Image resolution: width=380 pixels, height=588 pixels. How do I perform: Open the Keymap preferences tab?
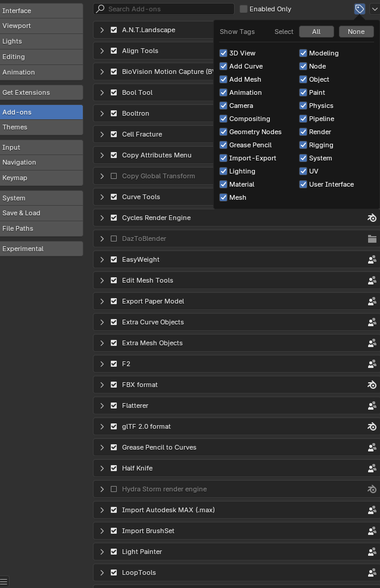coord(41,178)
